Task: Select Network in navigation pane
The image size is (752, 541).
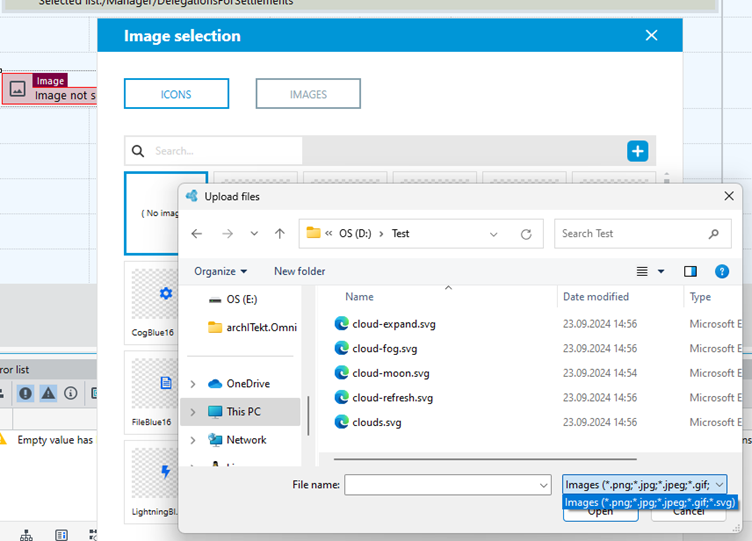Action: (246, 440)
